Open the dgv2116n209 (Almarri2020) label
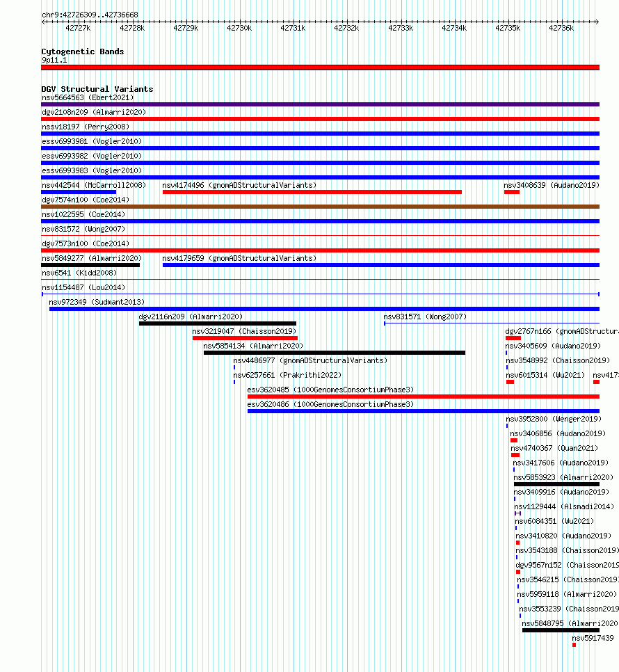 [x=191, y=317]
